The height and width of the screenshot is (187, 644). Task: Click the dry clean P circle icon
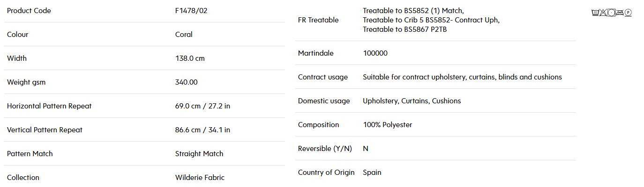pyautogui.click(x=628, y=13)
